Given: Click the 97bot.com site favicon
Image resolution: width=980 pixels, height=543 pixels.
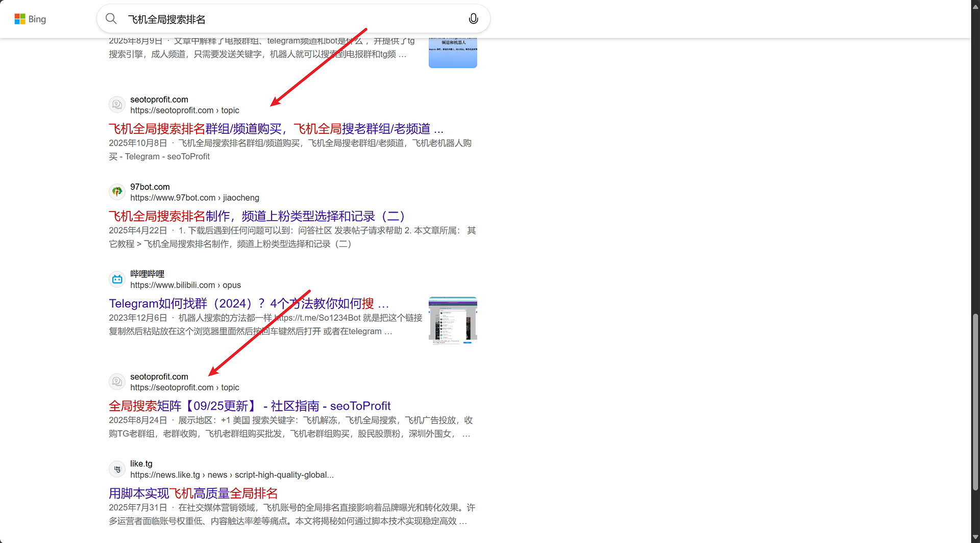Looking at the screenshot, I should click(117, 192).
